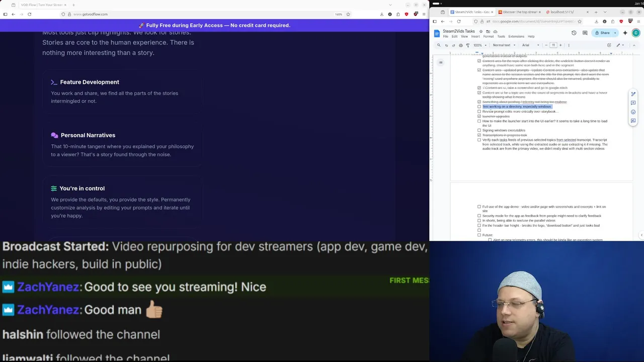
Task: Check 'Test working on a directory' checkbox
Action: pyautogui.click(x=479, y=107)
